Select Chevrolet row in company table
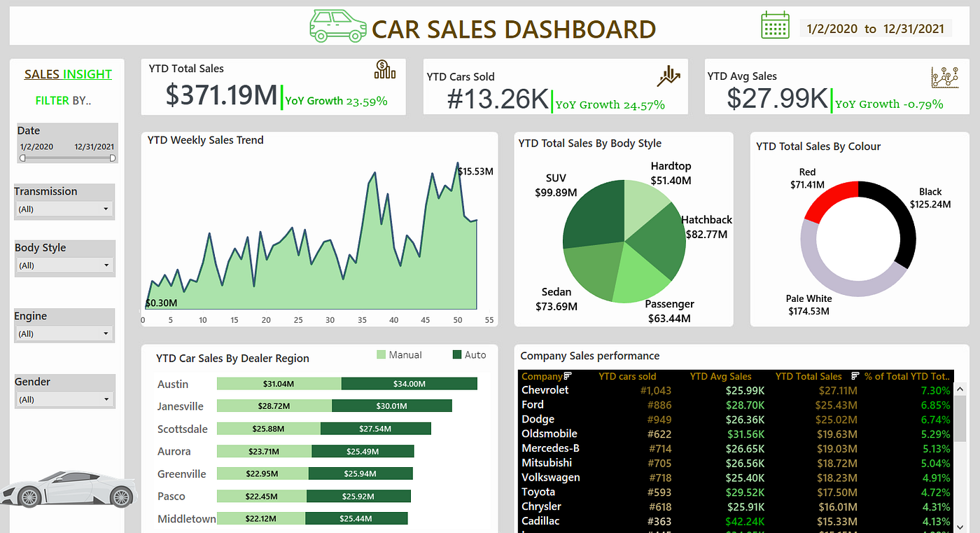Screen dimensions: 980x533 point(736,390)
